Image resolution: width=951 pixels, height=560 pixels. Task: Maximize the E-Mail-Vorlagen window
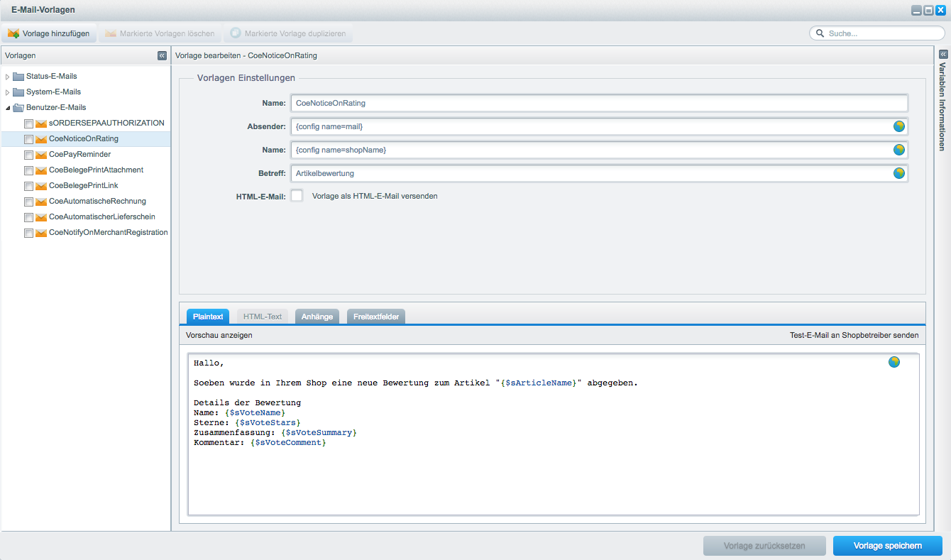coord(928,10)
